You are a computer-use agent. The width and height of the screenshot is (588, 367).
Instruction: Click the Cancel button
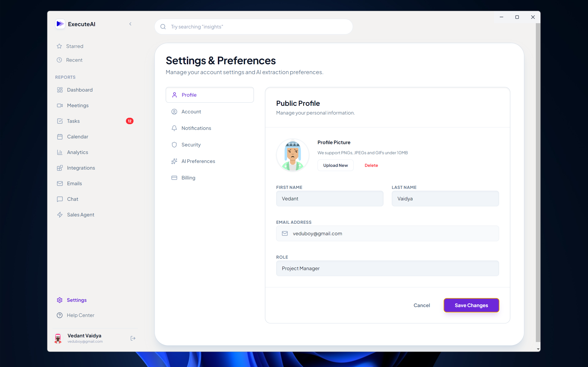tap(421, 305)
